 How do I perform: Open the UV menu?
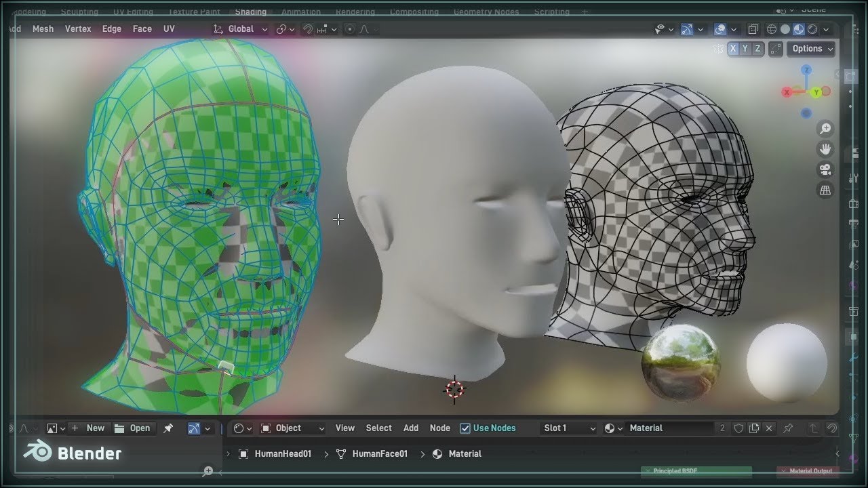click(169, 29)
